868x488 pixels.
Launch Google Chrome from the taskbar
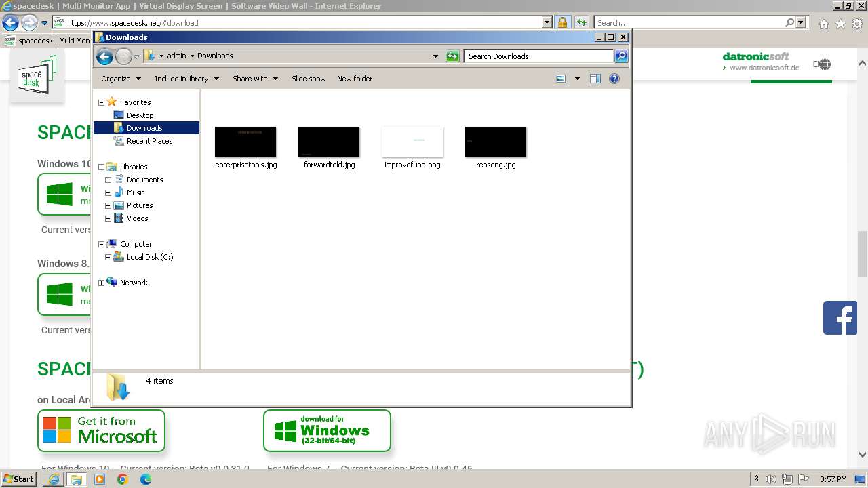pyautogui.click(x=123, y=479)
